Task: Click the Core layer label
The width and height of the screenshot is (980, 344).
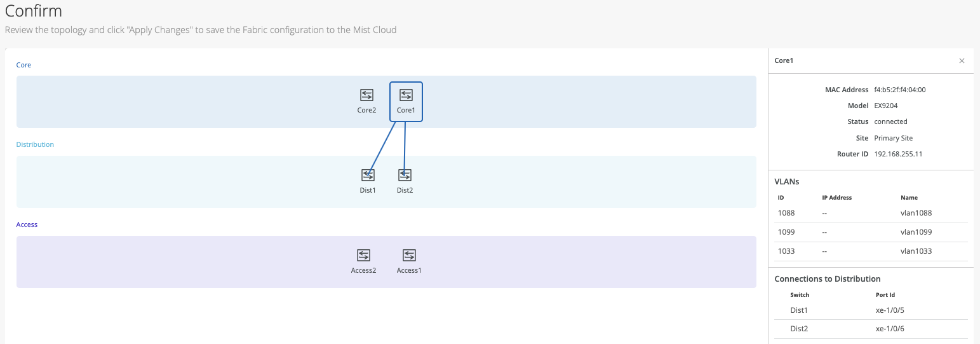Action: click(23, 65)
